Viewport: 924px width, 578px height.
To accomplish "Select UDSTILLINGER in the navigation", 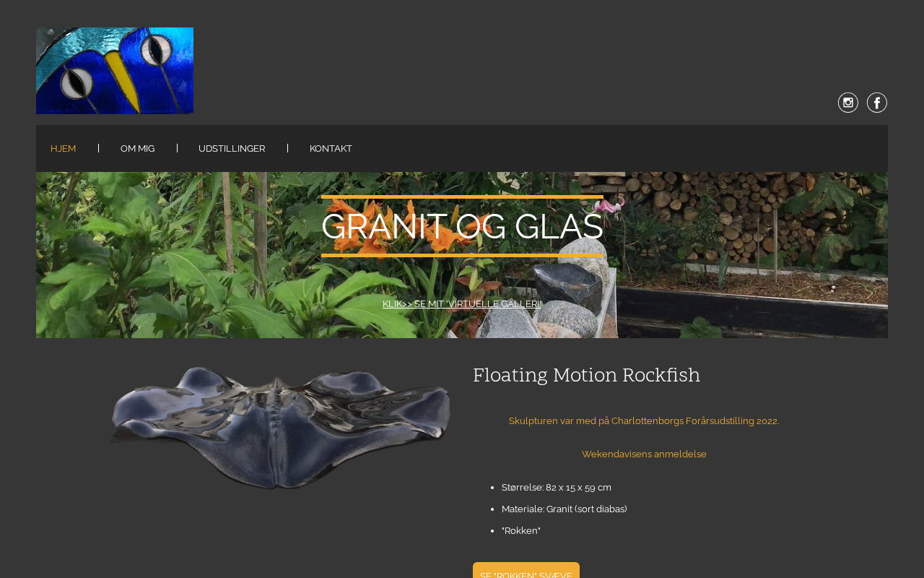I will pos(232,148).
